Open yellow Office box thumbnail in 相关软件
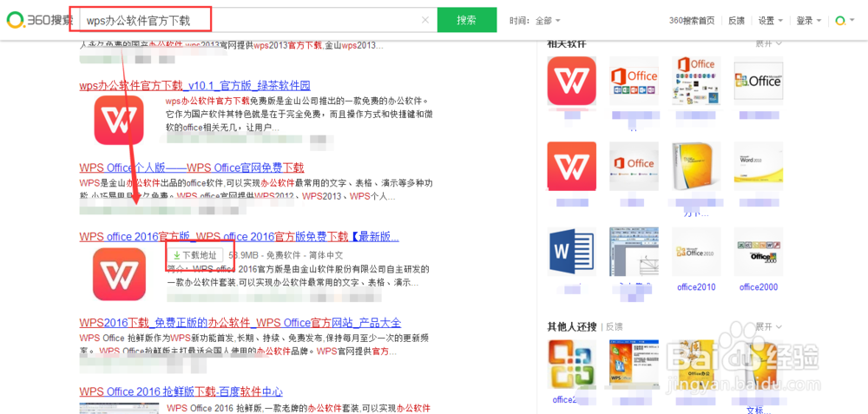 [x=696, y=167]
